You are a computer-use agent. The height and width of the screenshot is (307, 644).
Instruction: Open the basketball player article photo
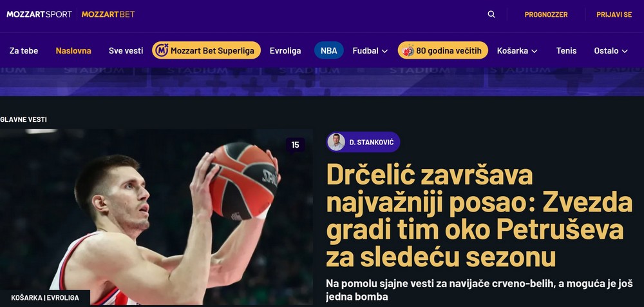[x=156, y=217]
